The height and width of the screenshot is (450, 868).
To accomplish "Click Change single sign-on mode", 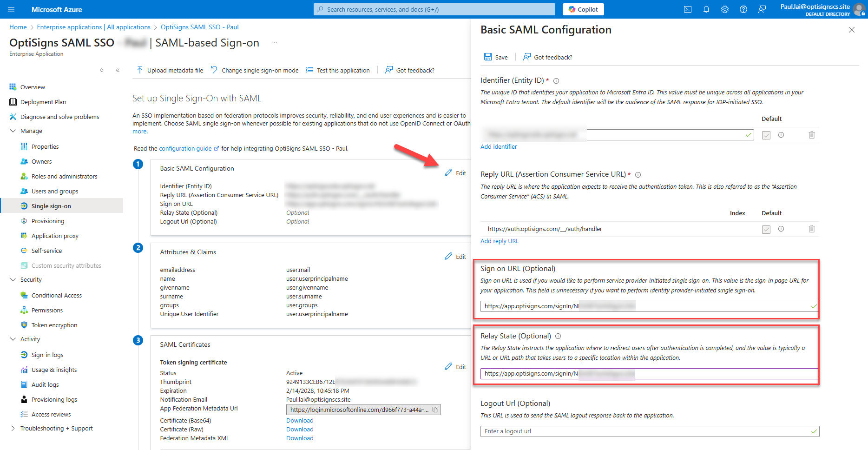I will [x=255, y=70].
